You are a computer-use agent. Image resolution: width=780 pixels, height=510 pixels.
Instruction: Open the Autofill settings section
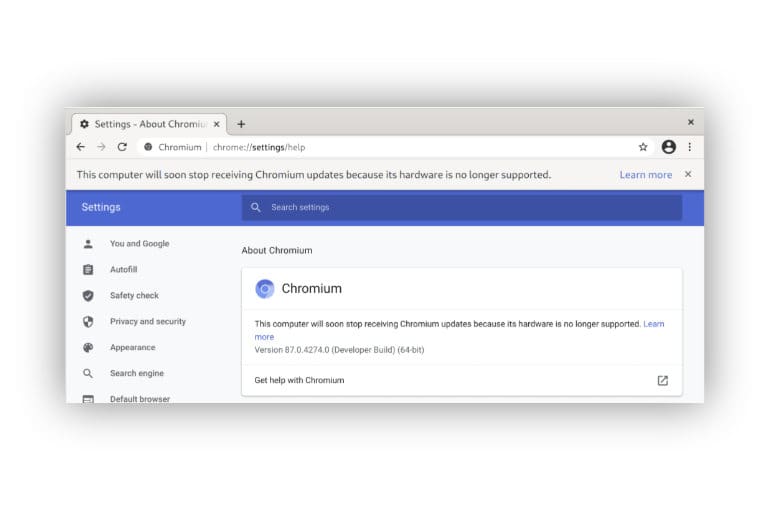[123, 269]
